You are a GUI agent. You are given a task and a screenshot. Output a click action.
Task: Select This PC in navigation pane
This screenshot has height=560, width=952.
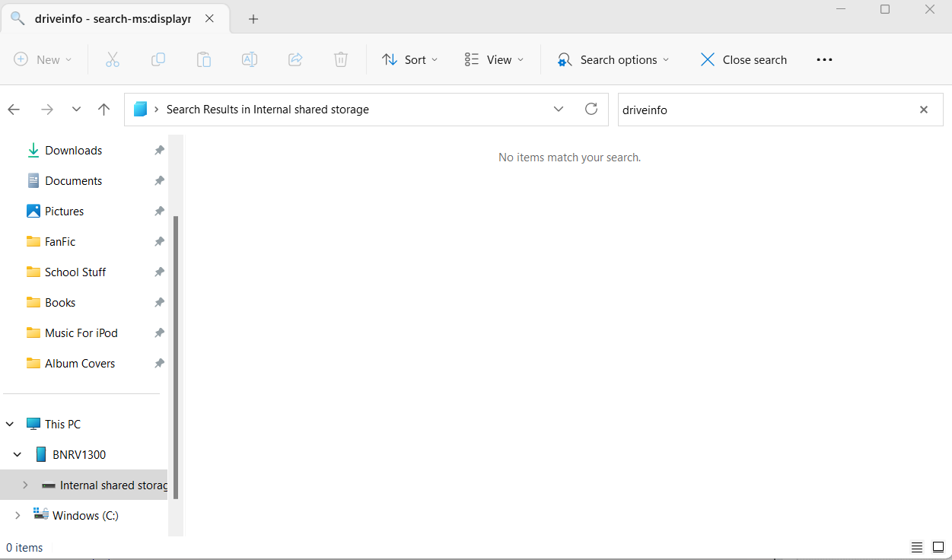click(x=62, y=425)
